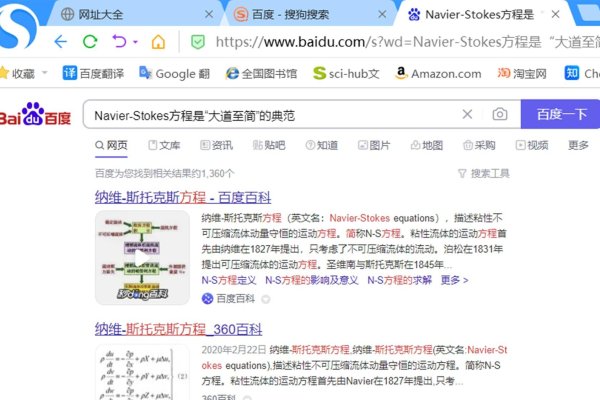Close the Navier-Stokes tab
The width and height of the screenshot is (600, 400).
[x=556, y=15]
